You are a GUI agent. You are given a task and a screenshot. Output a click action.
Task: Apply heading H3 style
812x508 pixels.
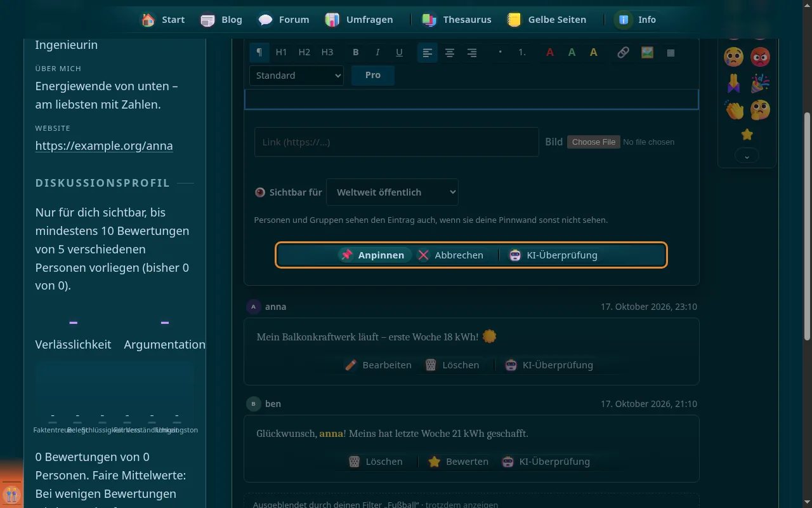pos(327,53)
